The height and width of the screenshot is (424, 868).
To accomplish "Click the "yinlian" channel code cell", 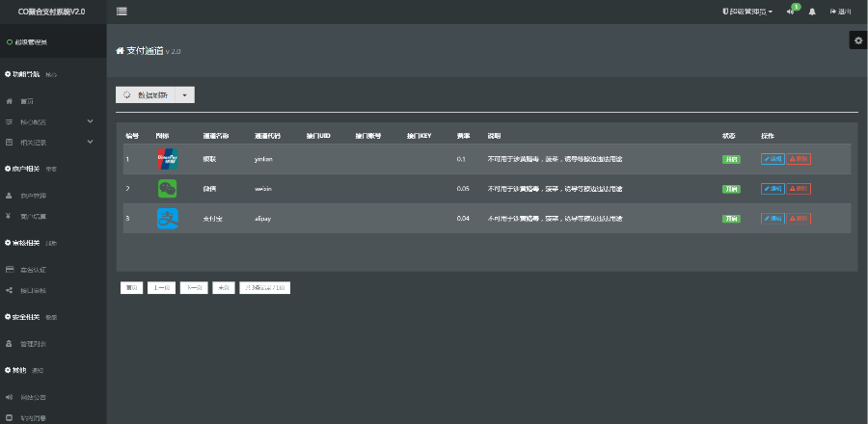I will [263, 159].
